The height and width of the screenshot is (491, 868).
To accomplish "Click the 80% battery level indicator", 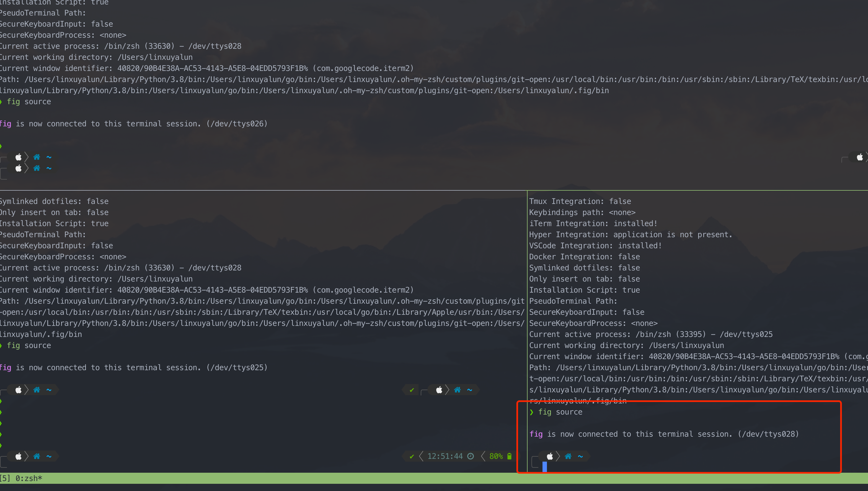I will pos(496,456).
